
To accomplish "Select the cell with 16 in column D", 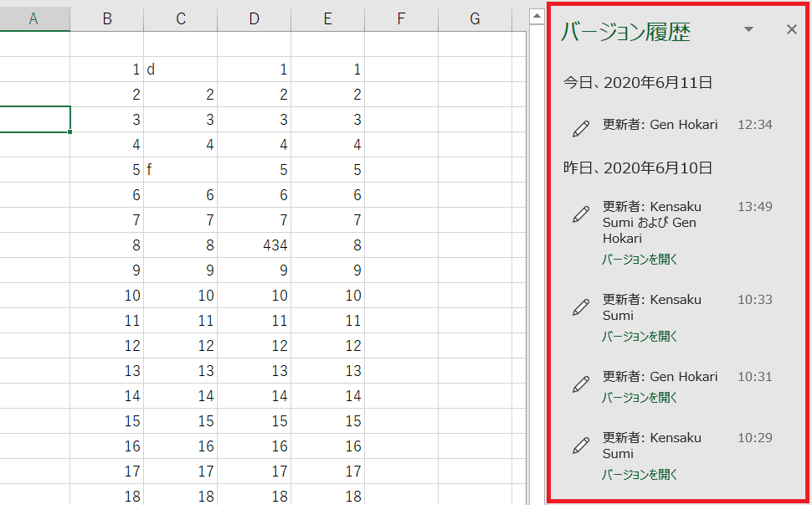I will [x=254, y=446].
